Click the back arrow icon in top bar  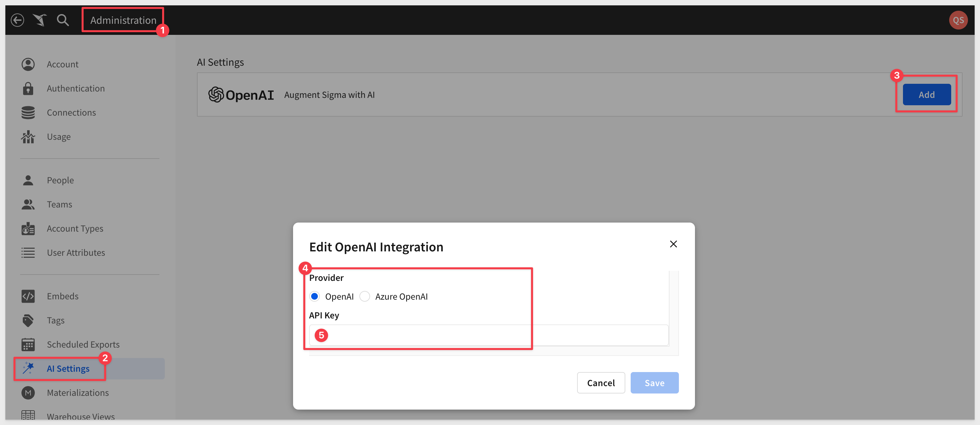tap(17, 20)
